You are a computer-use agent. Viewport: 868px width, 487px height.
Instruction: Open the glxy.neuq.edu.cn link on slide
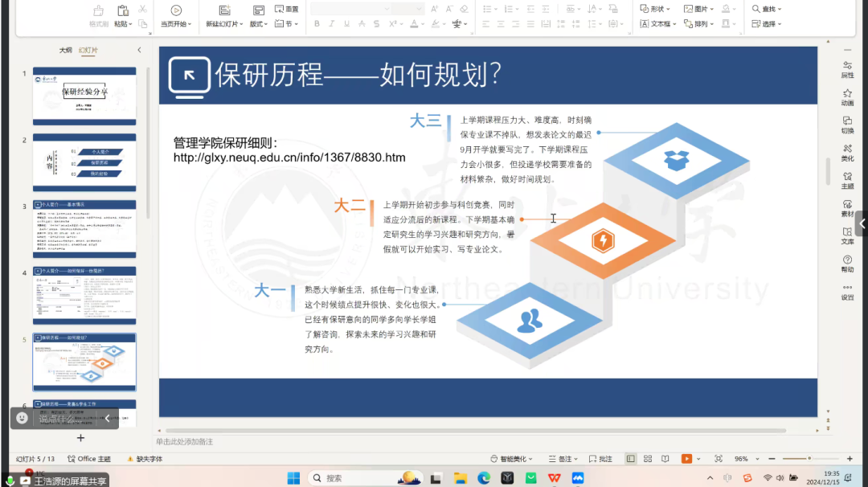pyautogui.click(x=289, y=158)
